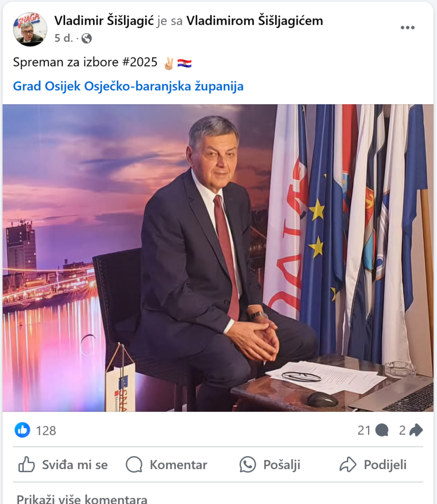Click the globe public audience icon
This screenshot has width=437, height=504.
(x=86, y=38)
